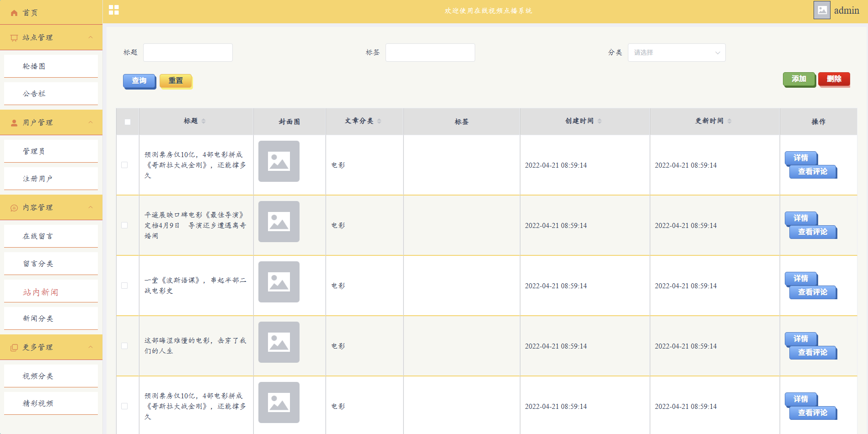This screenshot has height=434, width=868.
Task: Click the grid menu icon in header
Action: point(114,10)
